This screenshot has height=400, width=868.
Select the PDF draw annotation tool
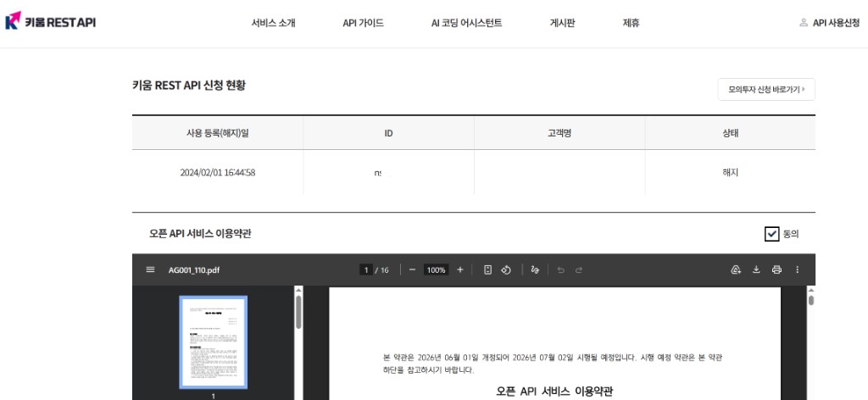535,269
